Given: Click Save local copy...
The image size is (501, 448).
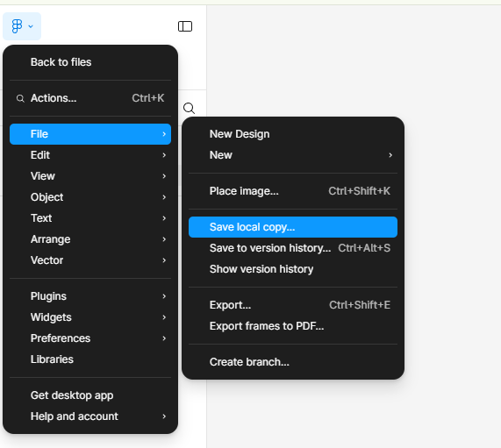Looking at the screenshot, I should point(293,227).
